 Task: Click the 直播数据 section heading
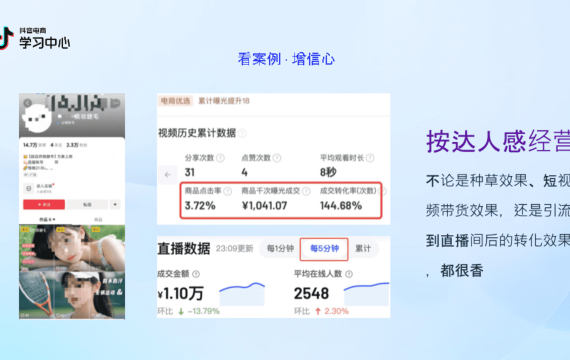(184, 249)
